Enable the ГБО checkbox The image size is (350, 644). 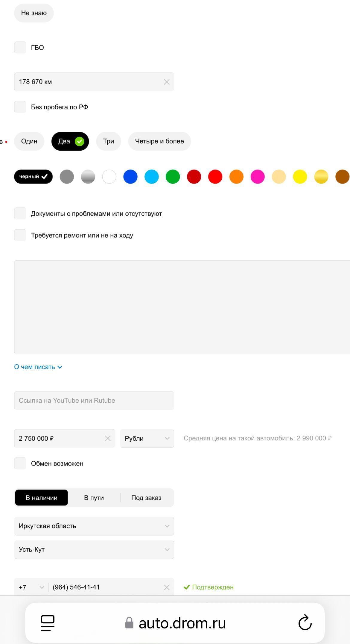20,48
